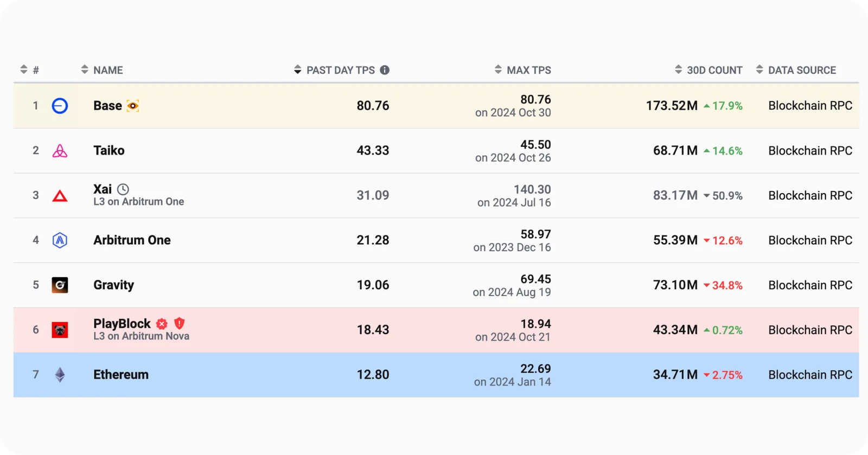Viewport: 868px width, 455px height.
Task: Open the Ethereum chain link
Action: (121, 375)
